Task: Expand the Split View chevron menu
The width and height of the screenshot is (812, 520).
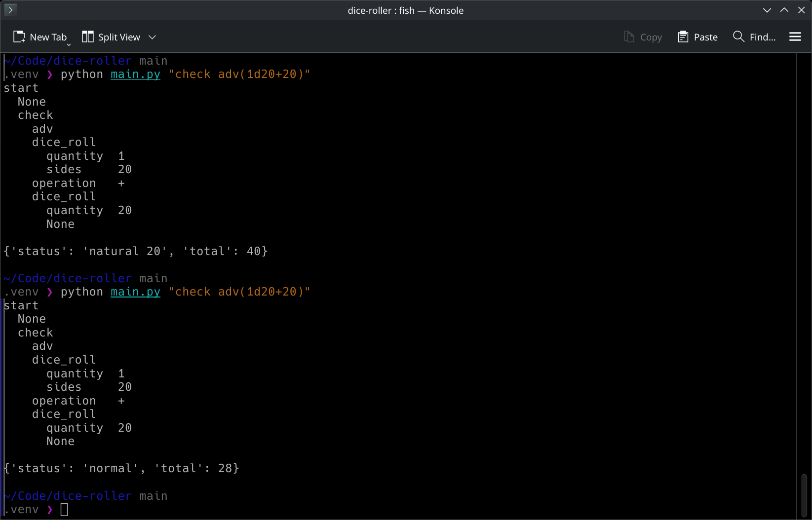Action: (x=153, y=37)
